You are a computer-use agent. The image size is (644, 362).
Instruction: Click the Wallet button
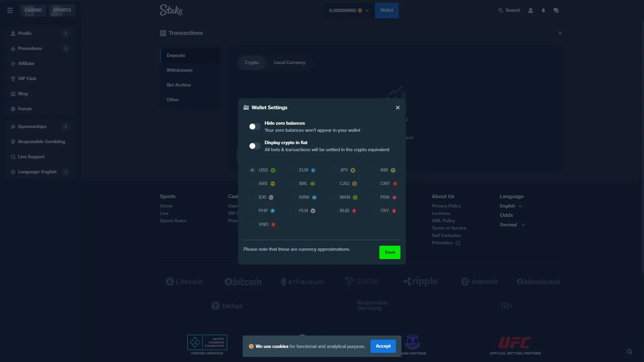(387, 10)
